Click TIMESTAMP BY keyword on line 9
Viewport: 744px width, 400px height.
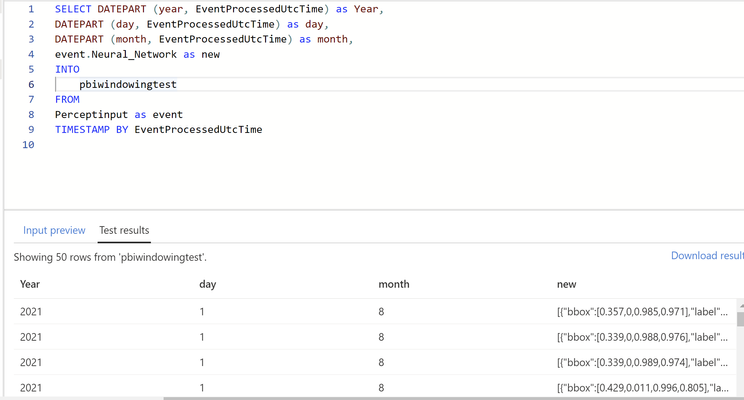pyautogui.click(x=92, y=130)
